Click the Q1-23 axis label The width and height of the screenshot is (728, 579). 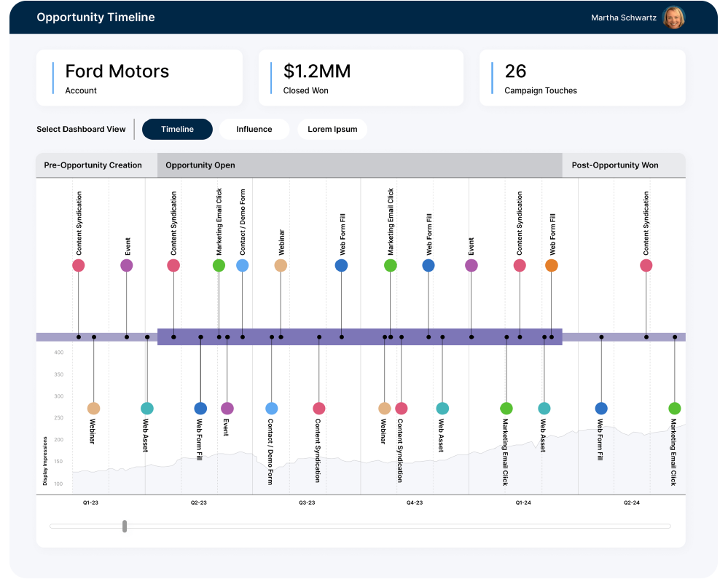tap(90, 503)
